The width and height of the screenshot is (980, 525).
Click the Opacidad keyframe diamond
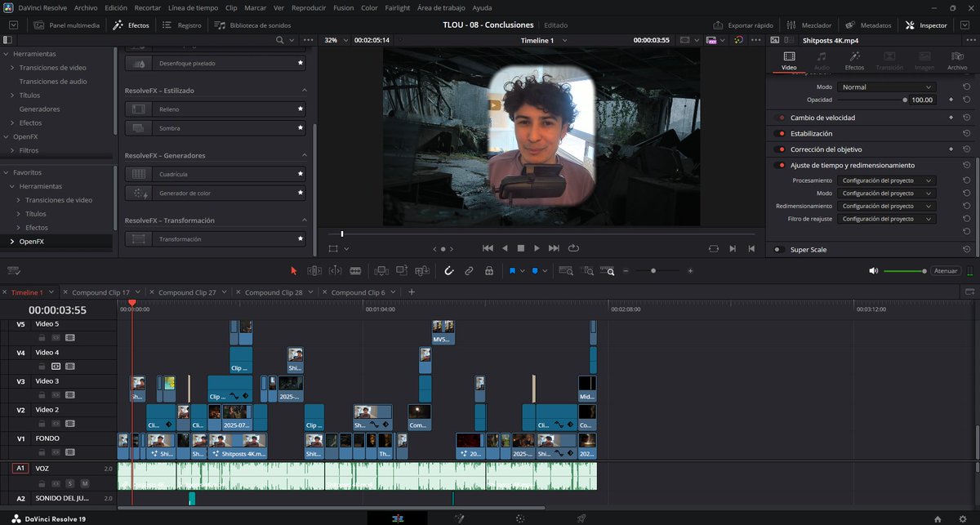coord(951,100)
